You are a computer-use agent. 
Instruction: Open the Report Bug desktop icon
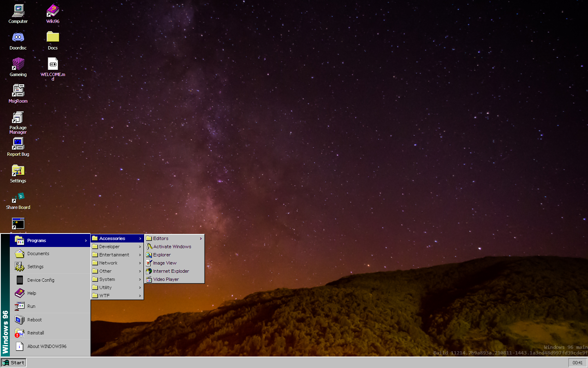pyautogui.click(x=18, y=144)
